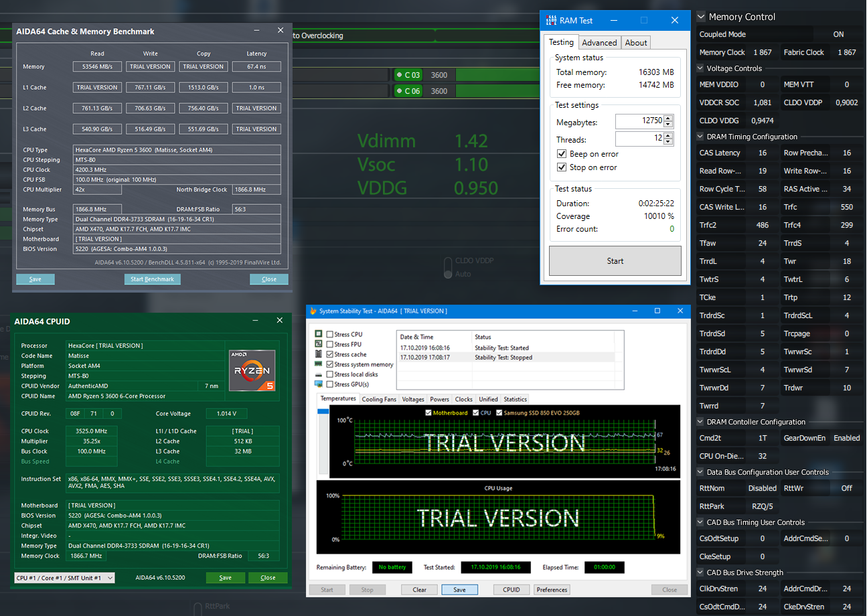Uncheck Beep on error in RAM Test
This screenshot has height=616, width=867.
coord(562,154)
